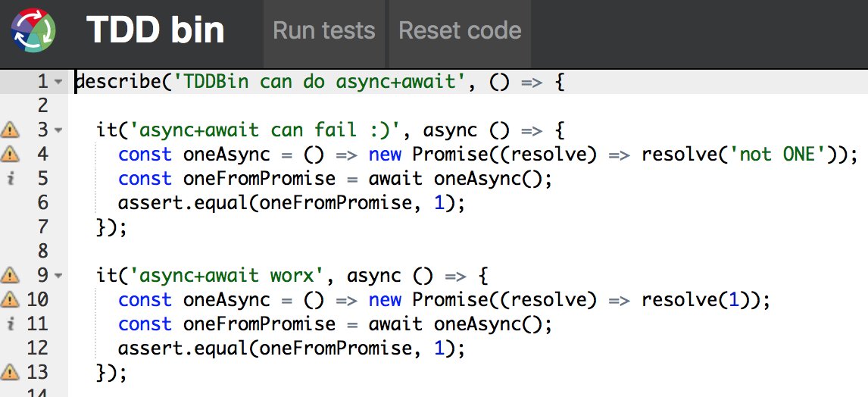Select line number 7 in the gutter

(x=43, y=227)
